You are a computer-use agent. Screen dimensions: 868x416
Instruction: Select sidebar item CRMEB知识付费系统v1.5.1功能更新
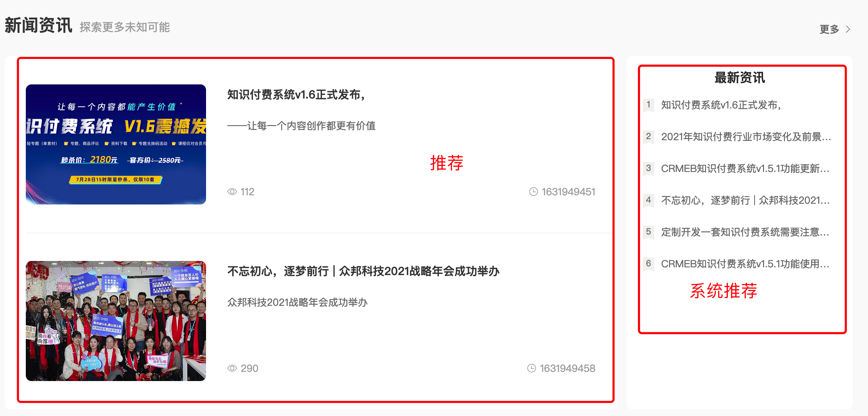tap(745, 168)
